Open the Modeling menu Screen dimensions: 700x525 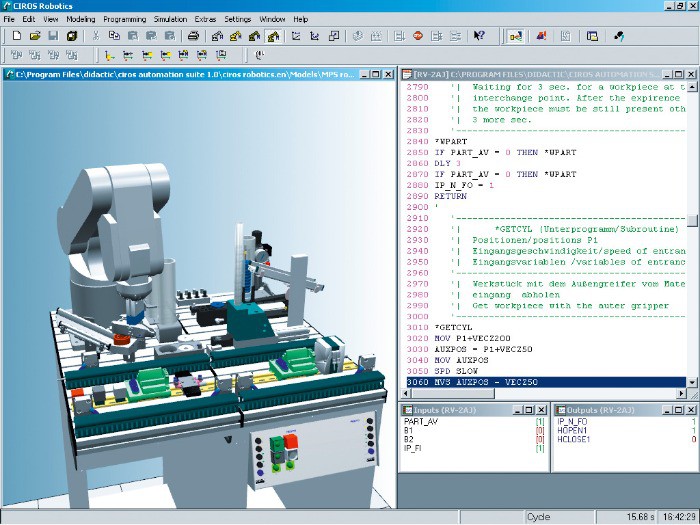(x=81, y=19)
